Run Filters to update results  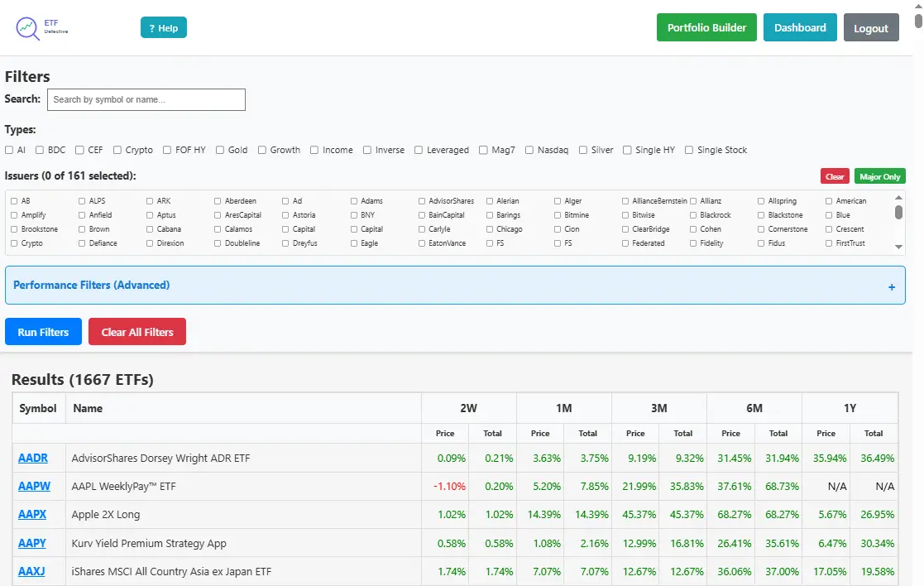pos(42,331)
